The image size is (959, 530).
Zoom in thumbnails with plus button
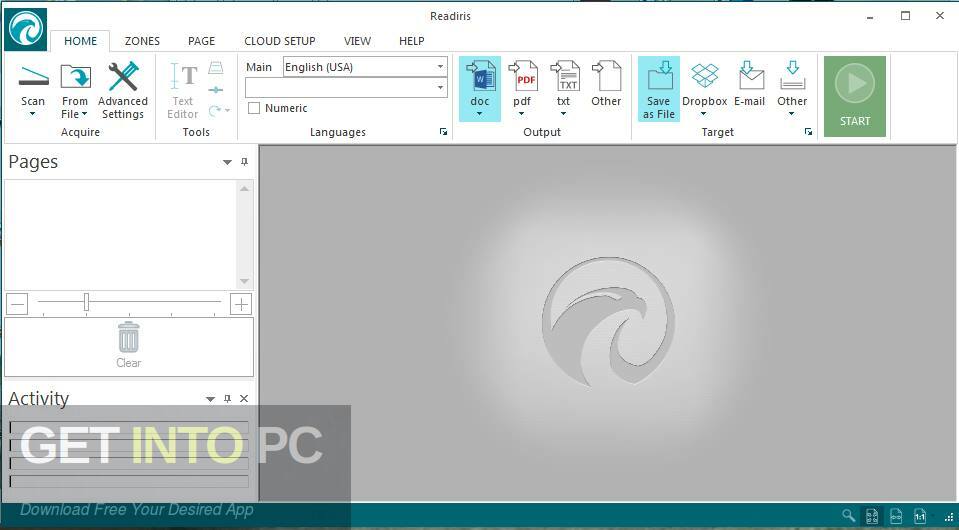click(x=241, y=304)
